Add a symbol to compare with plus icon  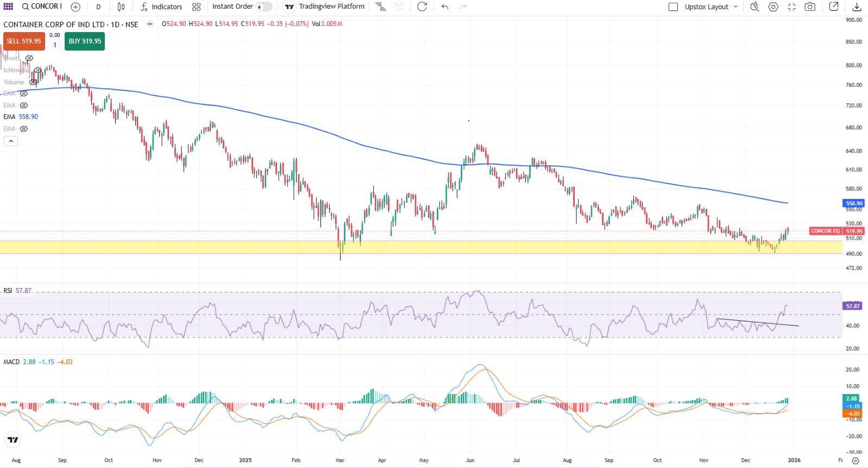pyautogui.click(x=76, y=7)
